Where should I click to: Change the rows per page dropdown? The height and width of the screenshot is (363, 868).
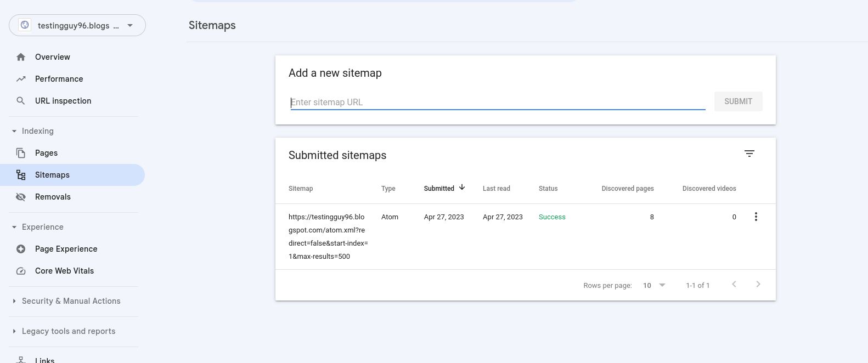pos(653,285)
